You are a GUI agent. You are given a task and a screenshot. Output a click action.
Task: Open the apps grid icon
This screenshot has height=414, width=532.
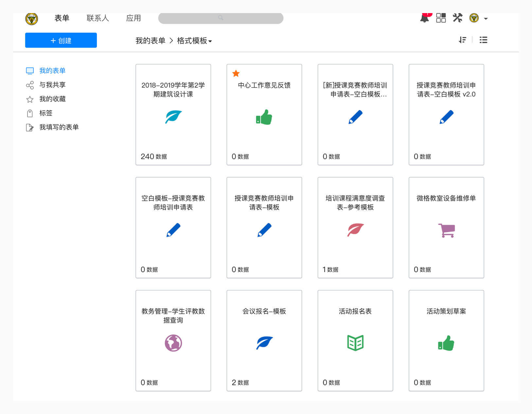pyautogui.click(x=441, y=18)
